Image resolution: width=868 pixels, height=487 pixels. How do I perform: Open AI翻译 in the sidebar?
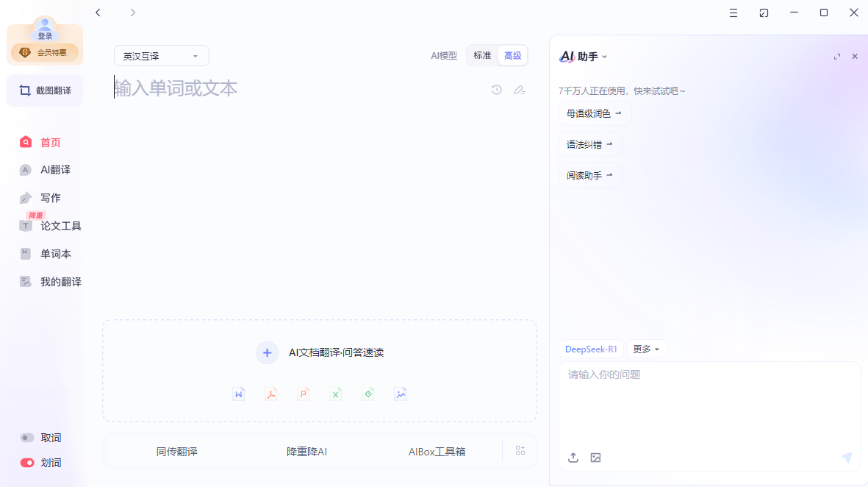tap(55, 170)
